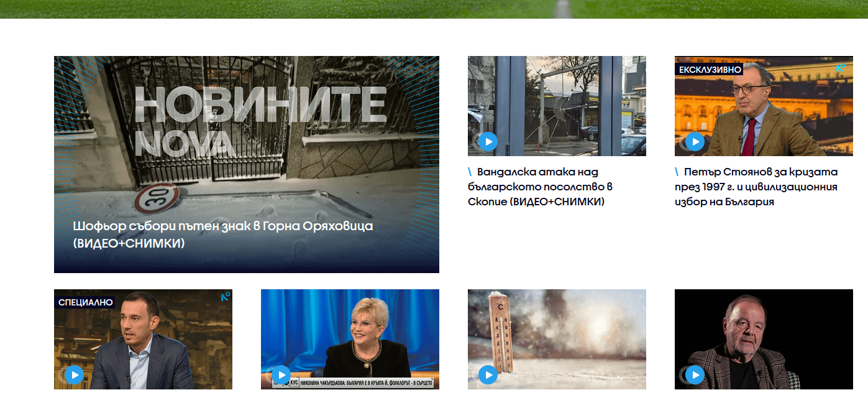This screenshot has width=868, height=400.
Task: Open headline about driver in Горна Оряховица
Action: click(x=222, y=235)
